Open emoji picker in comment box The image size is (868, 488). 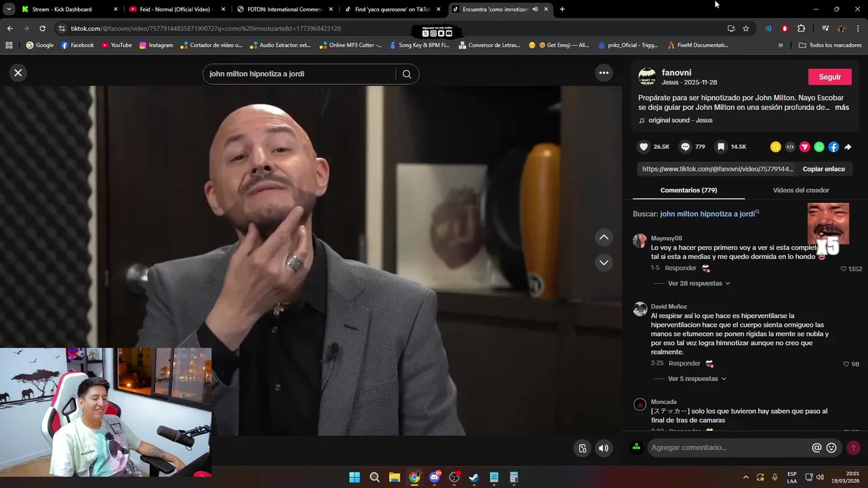click(x=831, y=447)
